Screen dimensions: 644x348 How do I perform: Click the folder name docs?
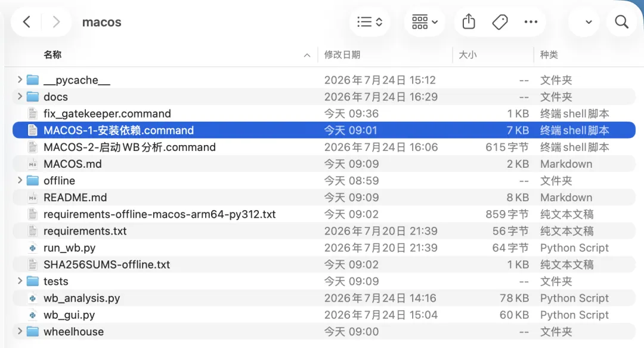tap(55, 97)
